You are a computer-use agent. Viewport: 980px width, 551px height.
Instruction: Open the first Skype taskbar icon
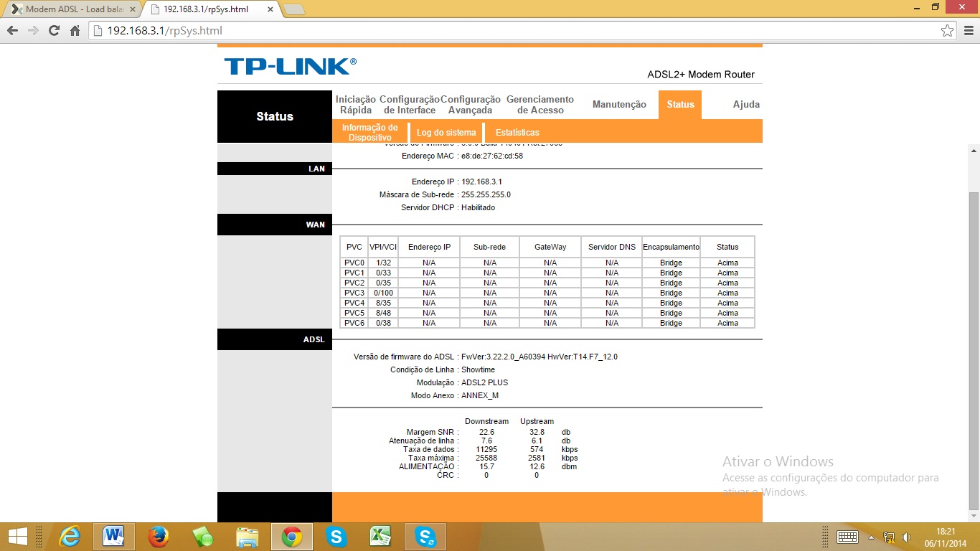coord(336,536)
